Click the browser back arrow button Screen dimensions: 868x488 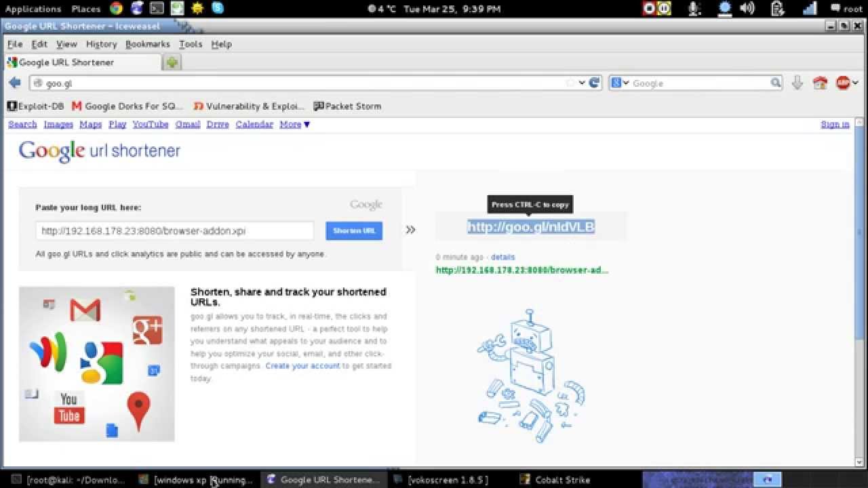(15, 83)
